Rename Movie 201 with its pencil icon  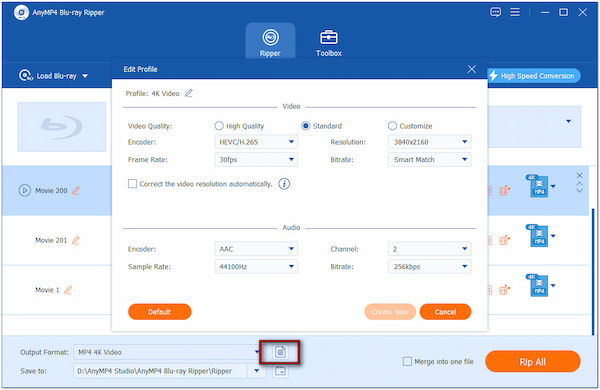75,240
